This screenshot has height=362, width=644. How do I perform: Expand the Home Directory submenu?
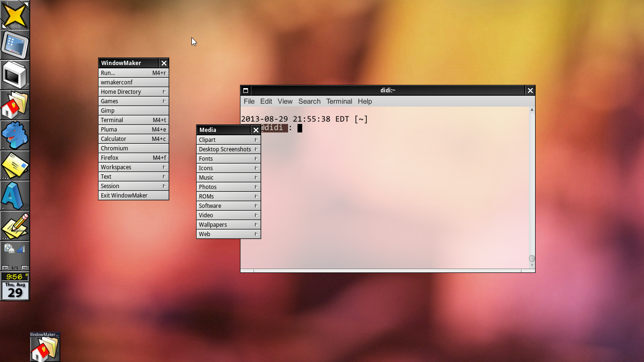pos(133,92)
